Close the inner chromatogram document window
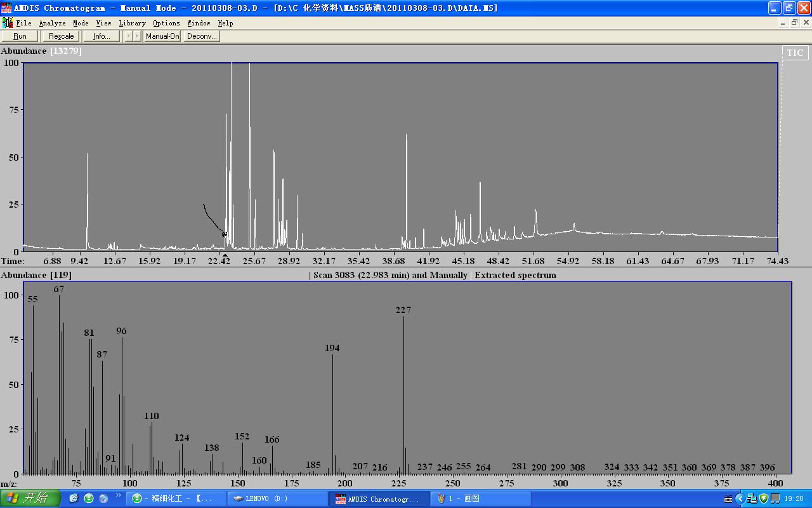812x508 pixels. pyautogui.click(x=806, y=22)
